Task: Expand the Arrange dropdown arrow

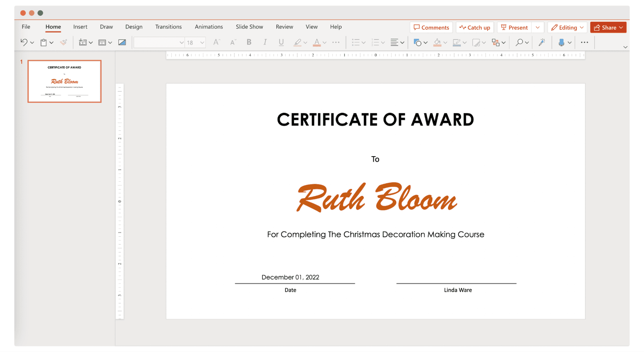Action: (x=504, y=43)
